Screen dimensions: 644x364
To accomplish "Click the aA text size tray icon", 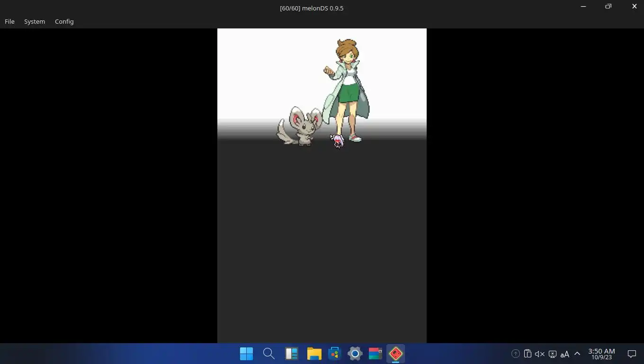I will [x=564, y=354].
